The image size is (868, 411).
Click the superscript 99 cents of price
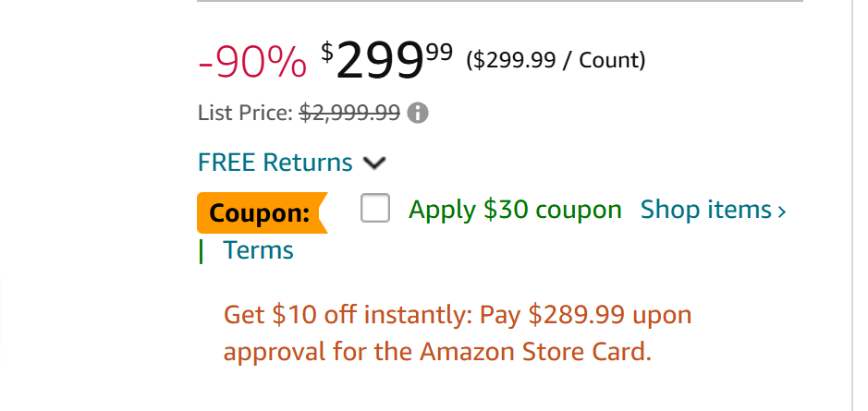coord(439,52)
